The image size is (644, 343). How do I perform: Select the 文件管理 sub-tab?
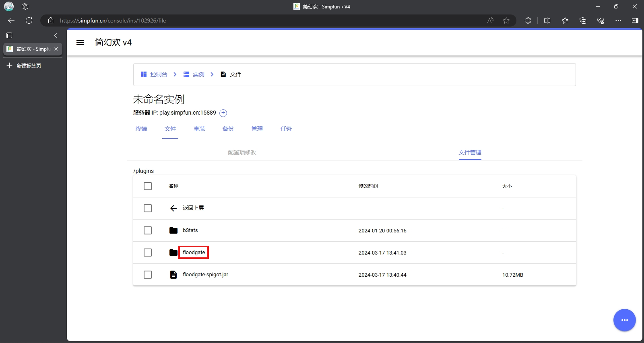pyautogui.click(x=470, y=152)
